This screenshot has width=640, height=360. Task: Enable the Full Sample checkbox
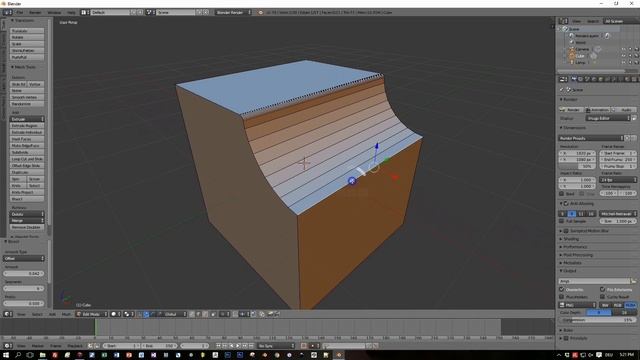562,221
